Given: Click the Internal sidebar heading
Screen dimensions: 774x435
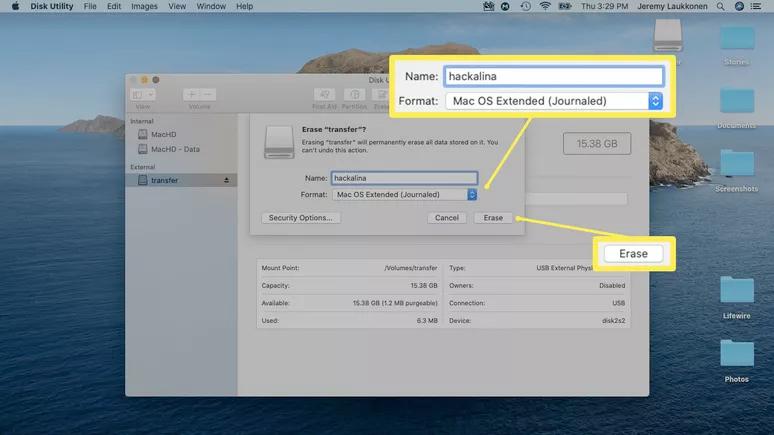Looking at the screenshot, I should tap(142, 121).
